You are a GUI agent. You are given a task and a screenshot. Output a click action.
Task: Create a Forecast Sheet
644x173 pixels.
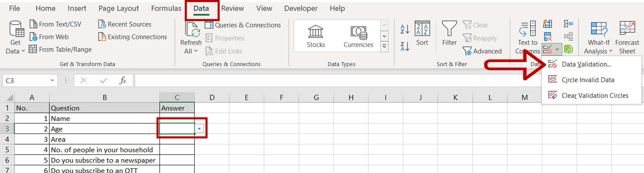pos(627,37)
